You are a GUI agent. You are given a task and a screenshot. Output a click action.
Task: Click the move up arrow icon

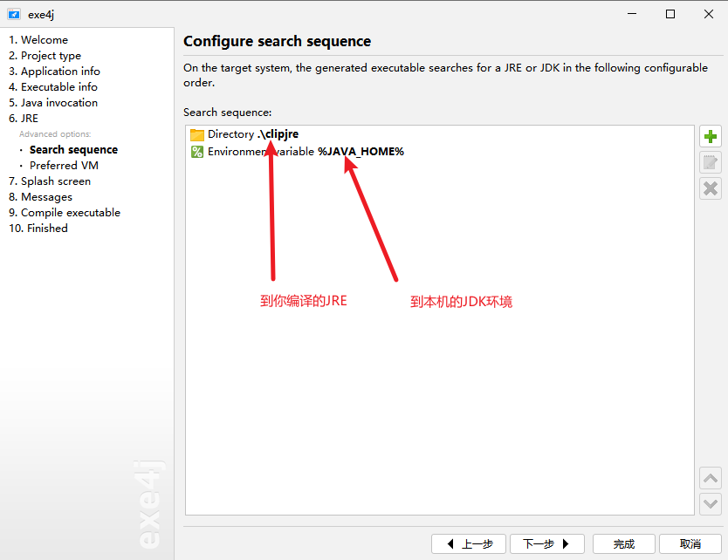point(711,478)
